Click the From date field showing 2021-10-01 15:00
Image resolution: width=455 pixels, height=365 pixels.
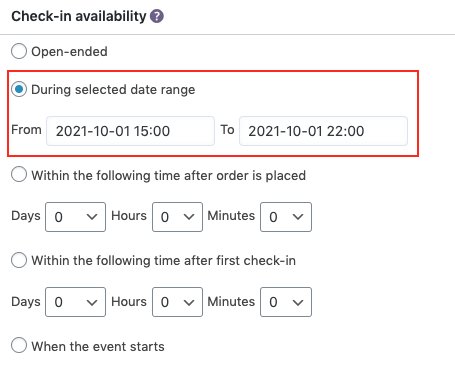[x=130, y=131]
